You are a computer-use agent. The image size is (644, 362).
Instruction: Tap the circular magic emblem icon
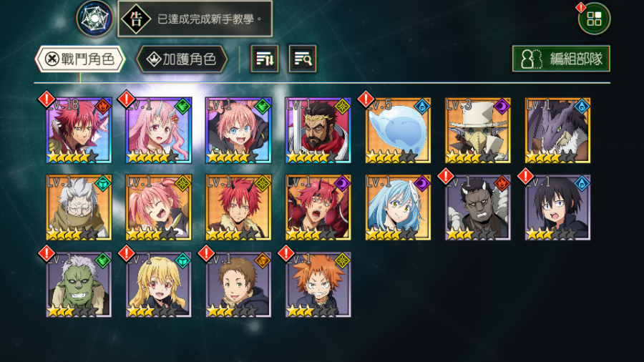pos(94,19)
